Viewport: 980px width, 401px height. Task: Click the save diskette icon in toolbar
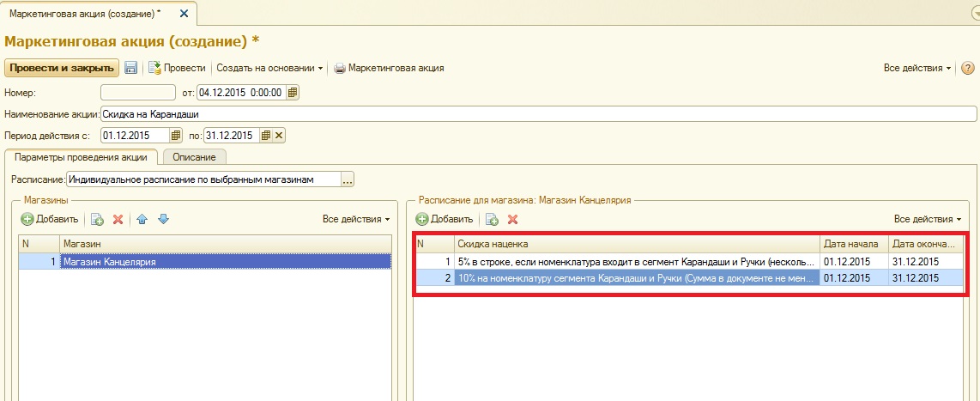pyautogui.click(x=131, y=68)
